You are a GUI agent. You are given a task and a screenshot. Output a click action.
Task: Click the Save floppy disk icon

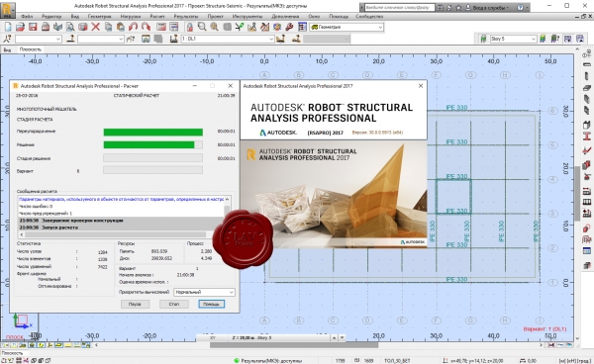point(33,27)
